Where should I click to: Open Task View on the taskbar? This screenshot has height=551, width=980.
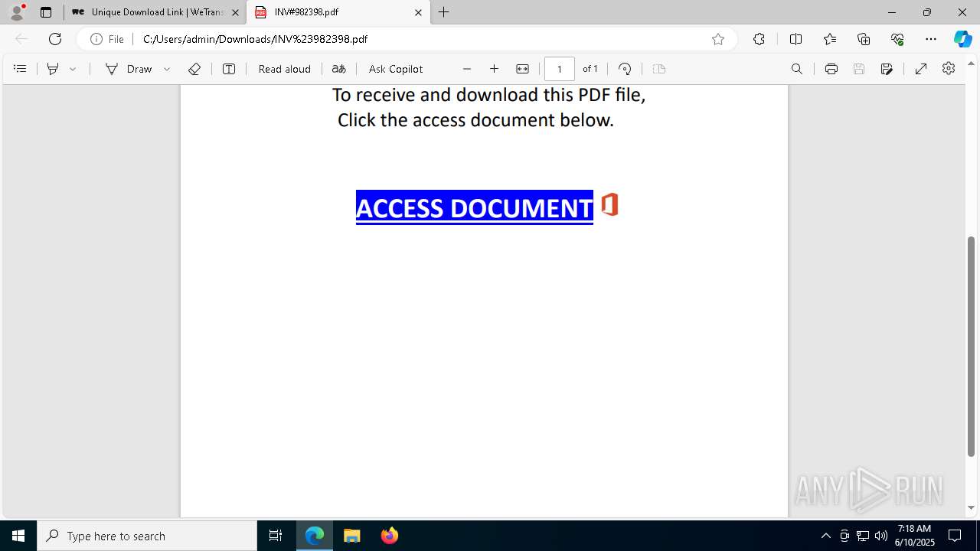276,536
